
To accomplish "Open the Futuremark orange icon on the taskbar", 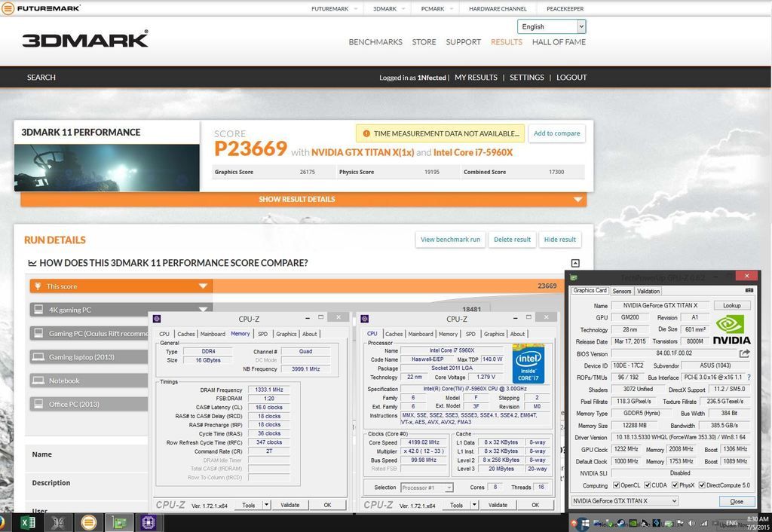I will click(89, 523).
